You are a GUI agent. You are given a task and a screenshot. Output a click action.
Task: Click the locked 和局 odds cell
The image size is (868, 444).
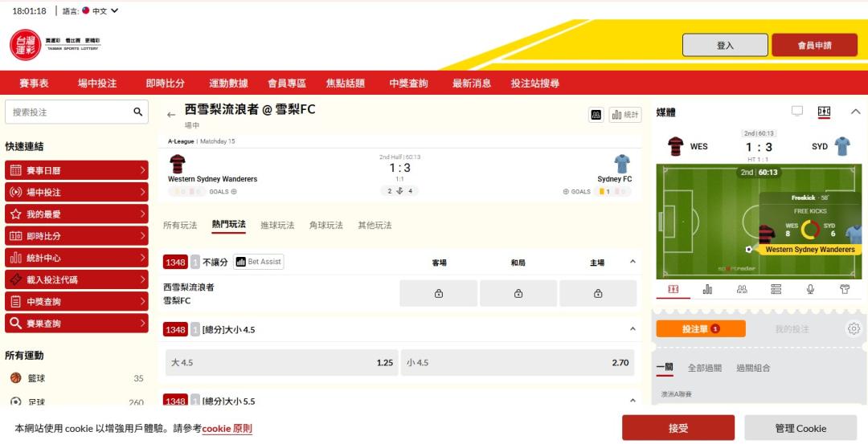click(x=518, y=294)
